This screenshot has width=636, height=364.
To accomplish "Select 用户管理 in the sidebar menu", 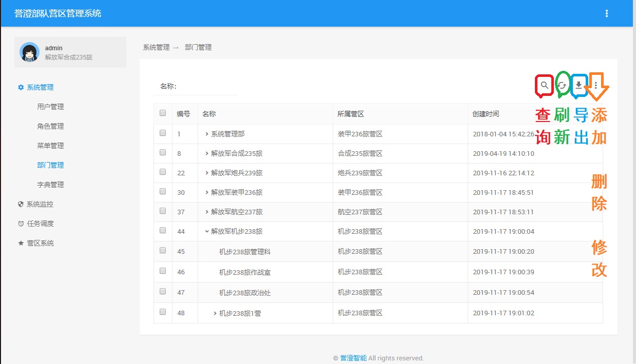I will [50, 107].
